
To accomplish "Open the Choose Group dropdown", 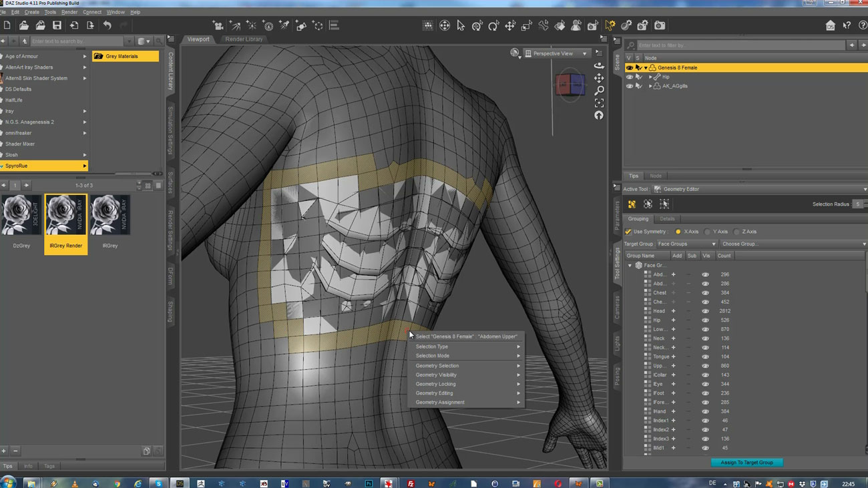I will (x=793, y=244).
